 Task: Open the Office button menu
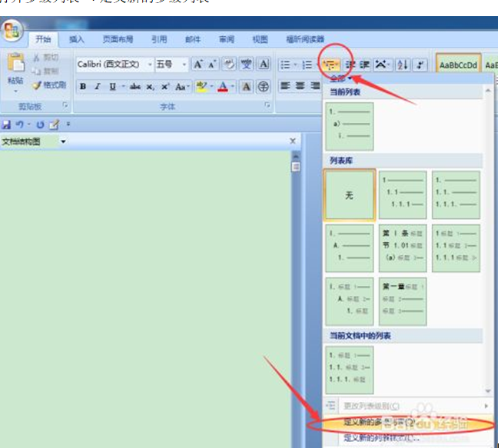[12, 32]
